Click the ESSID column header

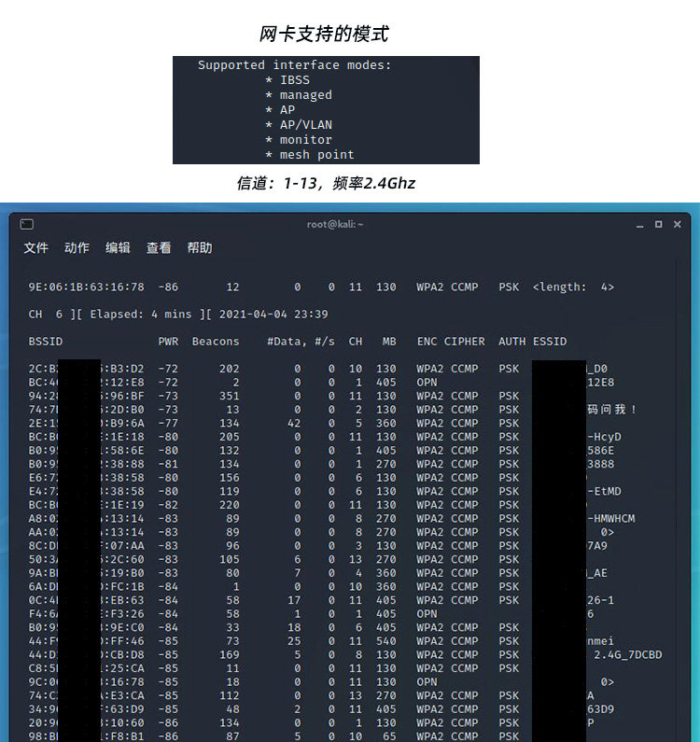tap(550, 342)
